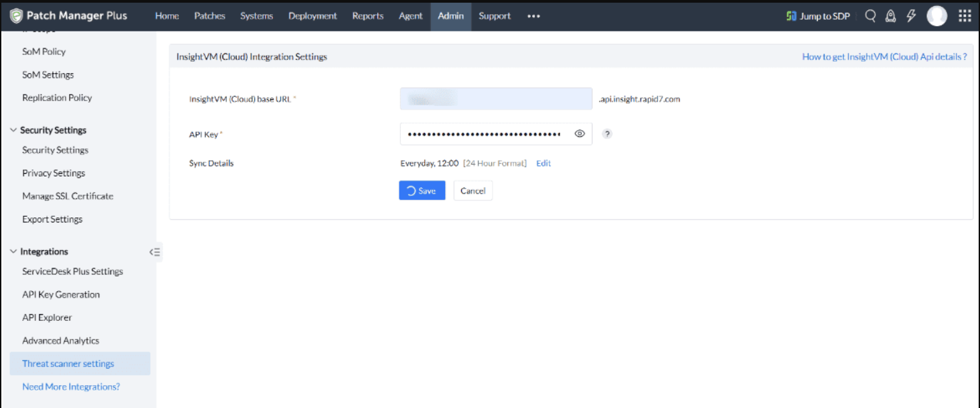Open the search using the magnifier icon
Screen dimensions: 980x408
869,15
